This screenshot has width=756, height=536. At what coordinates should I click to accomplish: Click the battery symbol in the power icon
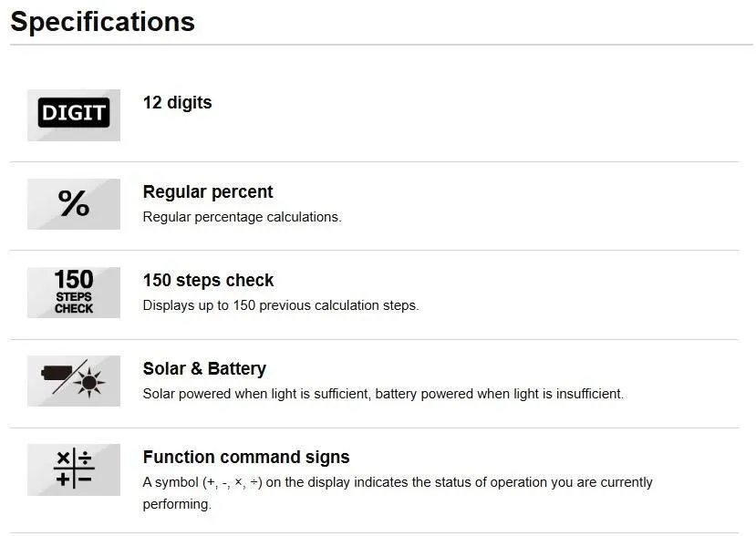[x=59, y=372]
